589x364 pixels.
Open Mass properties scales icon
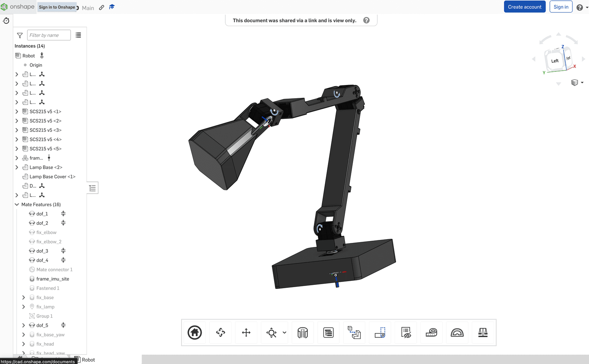coord(483,333)
